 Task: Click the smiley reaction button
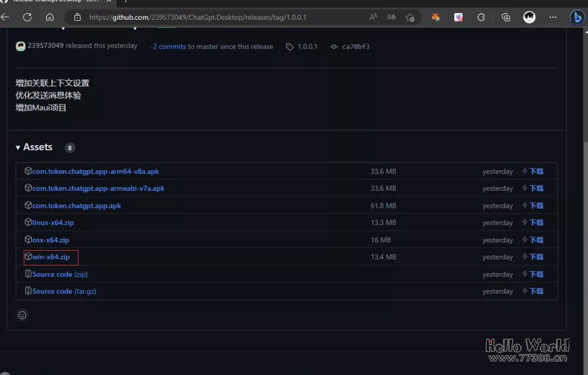[x=22, y=315]
